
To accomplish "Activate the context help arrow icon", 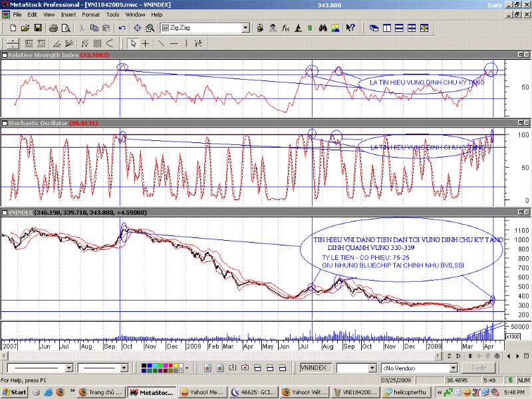I will coord(349,28).
